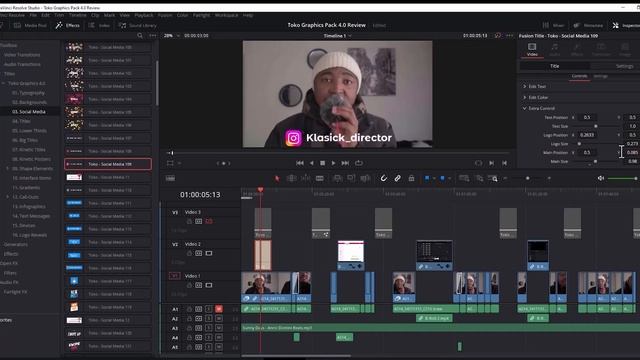Toggle Mute on audio track A1
This screenshot has width=640, height=360.
click(x=219, y=309)
